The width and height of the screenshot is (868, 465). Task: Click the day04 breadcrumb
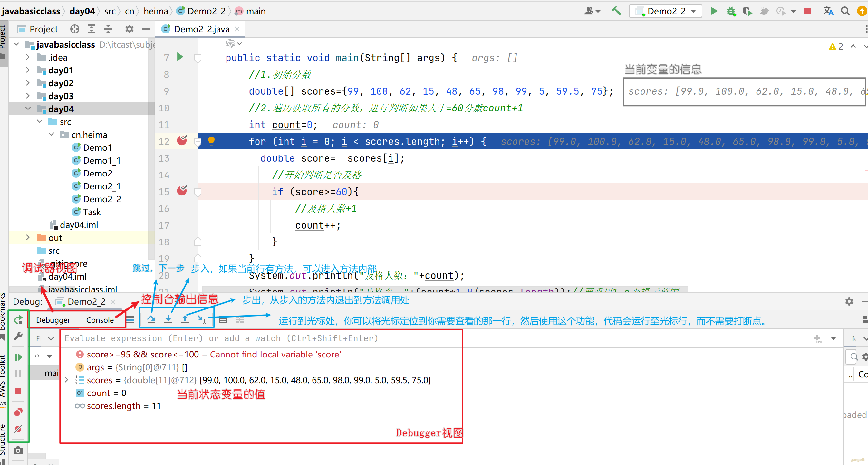point(82,11)
